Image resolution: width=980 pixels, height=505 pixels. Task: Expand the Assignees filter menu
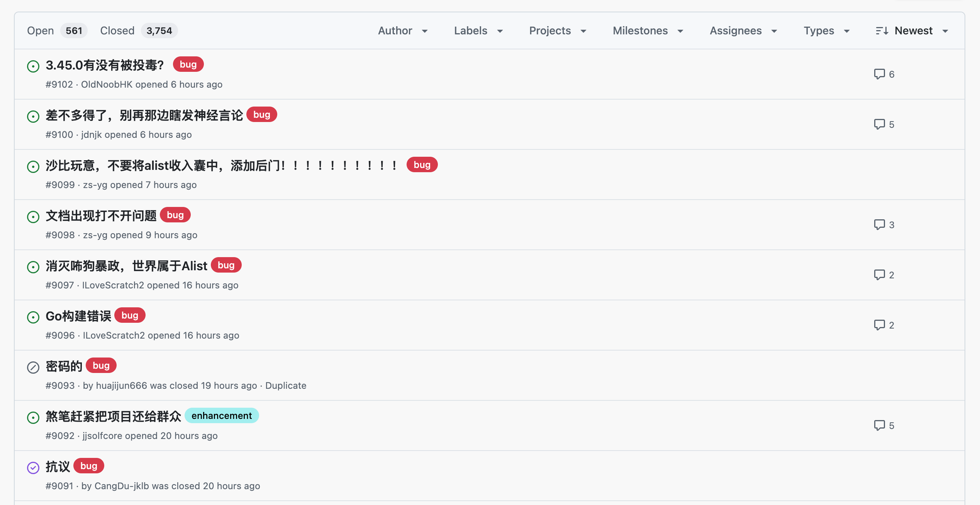coord(743,31)
